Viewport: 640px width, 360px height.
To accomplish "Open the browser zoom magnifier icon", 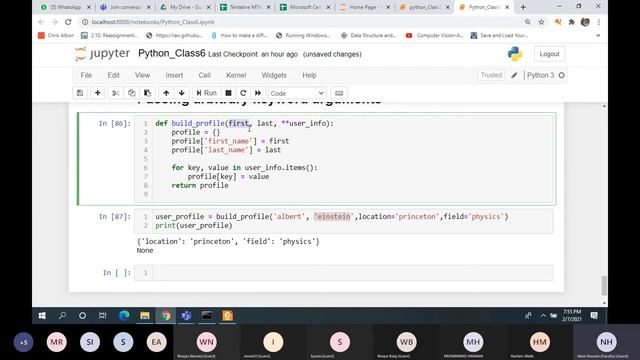I will click(527, 22).
